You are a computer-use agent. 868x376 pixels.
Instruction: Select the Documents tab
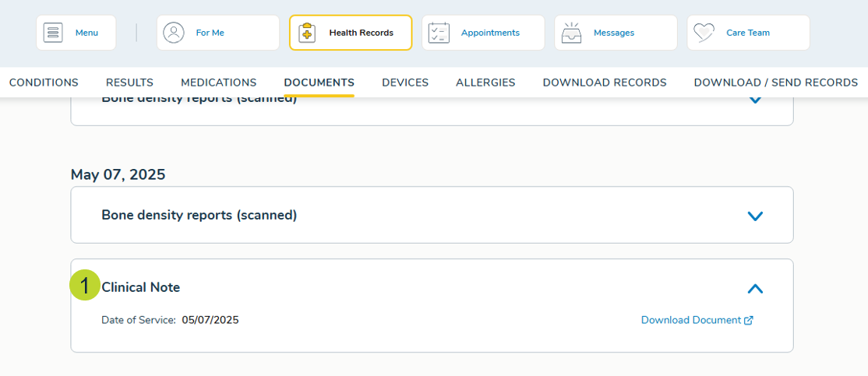tap(319, 83)
